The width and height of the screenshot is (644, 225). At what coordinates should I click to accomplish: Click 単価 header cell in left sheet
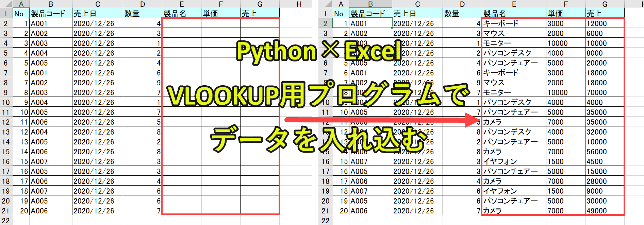click(x=221, y=14)
